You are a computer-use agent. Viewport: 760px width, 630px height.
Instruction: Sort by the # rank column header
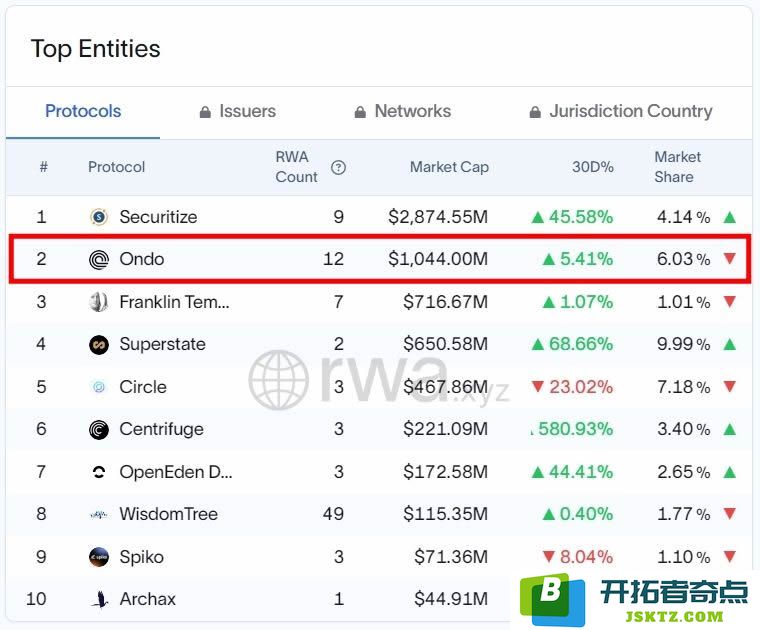click(x=44, y=167)
